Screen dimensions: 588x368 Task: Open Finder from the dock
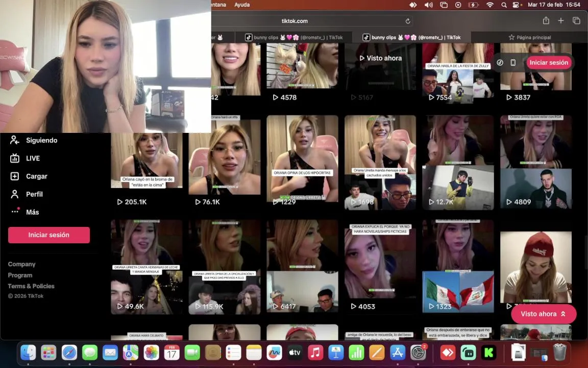(x=28, y=353)
